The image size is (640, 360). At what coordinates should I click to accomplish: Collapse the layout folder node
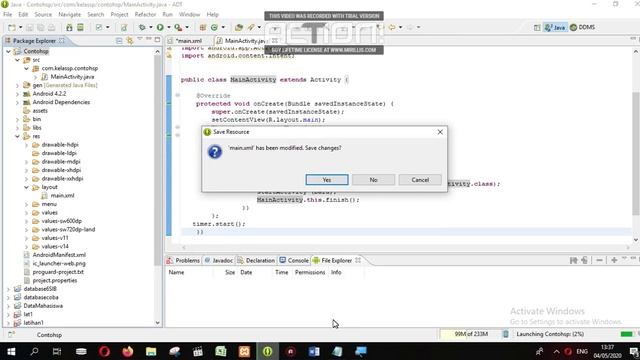(27, 187)
